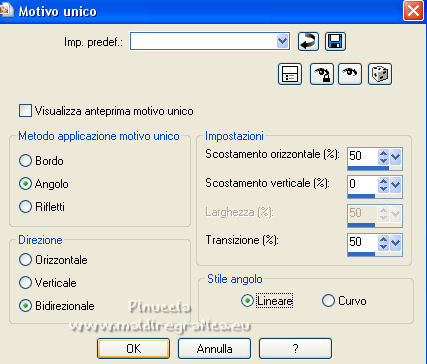Close the Motivo unico dialog

point(413,11)
